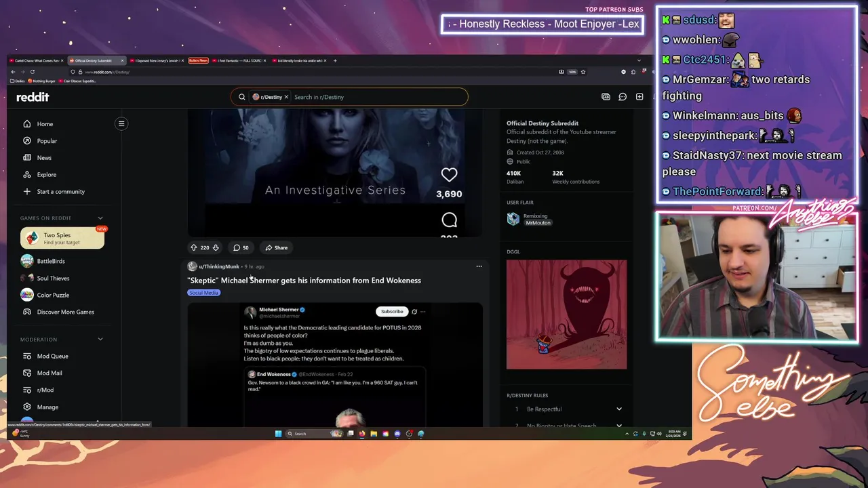Like with heart icon showing 3,690
The height and width of the screenshot is (488, 868).
[x=449, y=175]
